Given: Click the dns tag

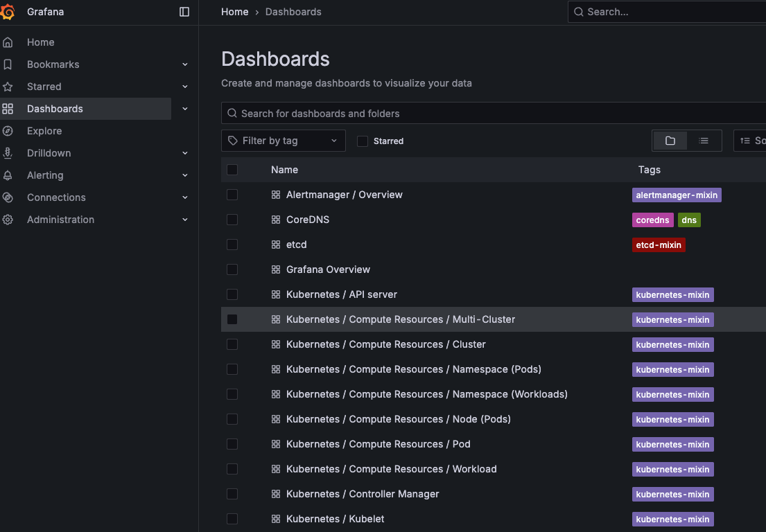Looking at the screenshot, I should (689, 220).
